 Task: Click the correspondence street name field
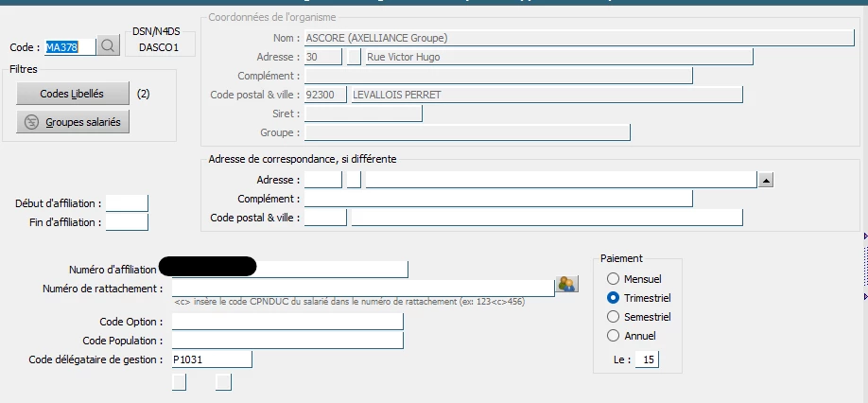click(x=561, y=180)
